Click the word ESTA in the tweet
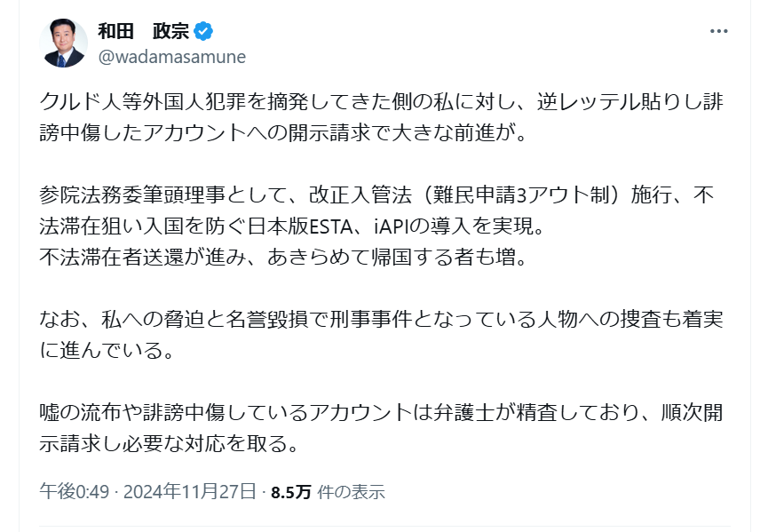This screenshot has width=776, height=532. tap(331, 226)
